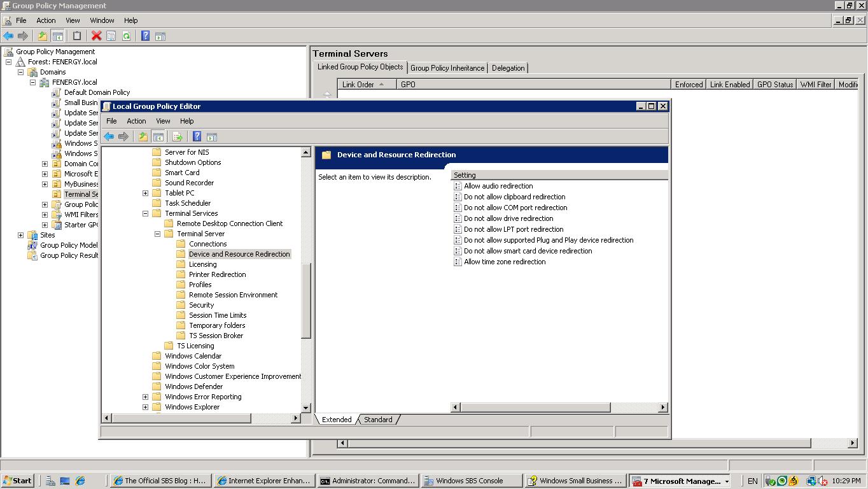Click Up one level in Group Policy Management toolbar

point(43,36)
